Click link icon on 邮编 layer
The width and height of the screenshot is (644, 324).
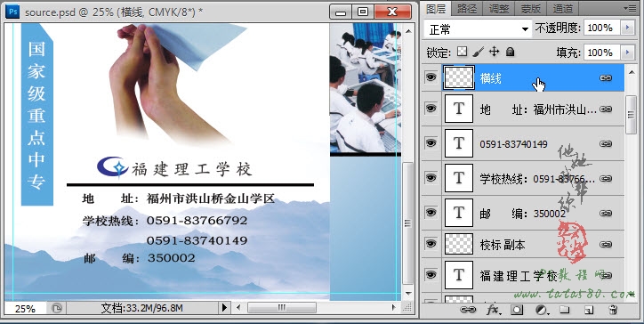tap(606, 213)
